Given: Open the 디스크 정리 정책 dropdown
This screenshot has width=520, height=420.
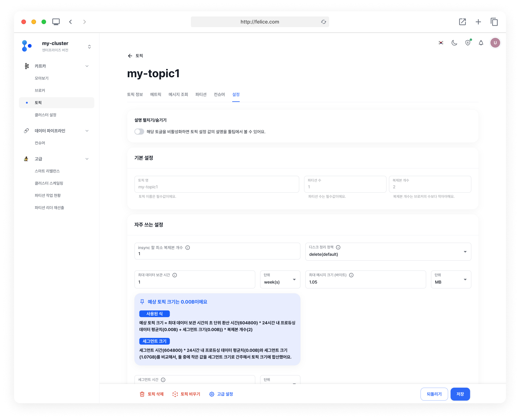Looking at the screenshot, I should pyautogui.click(x=388, y=252).
